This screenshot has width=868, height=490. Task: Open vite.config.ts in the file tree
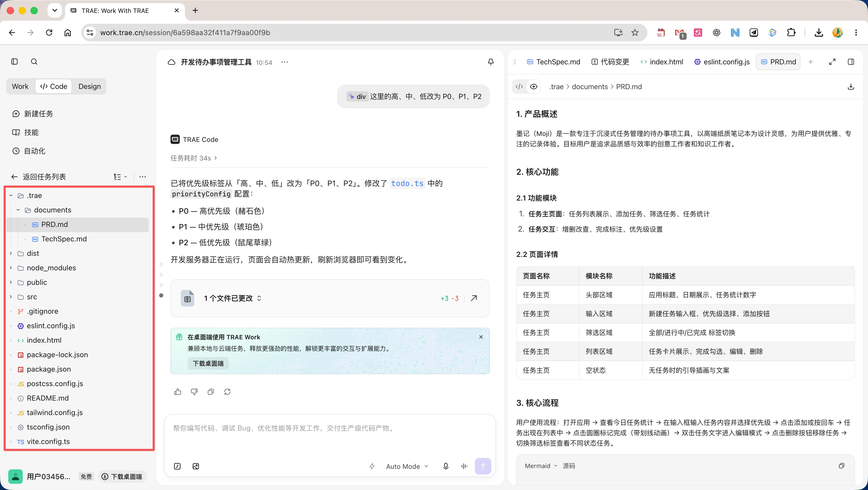tap(77, 442)
